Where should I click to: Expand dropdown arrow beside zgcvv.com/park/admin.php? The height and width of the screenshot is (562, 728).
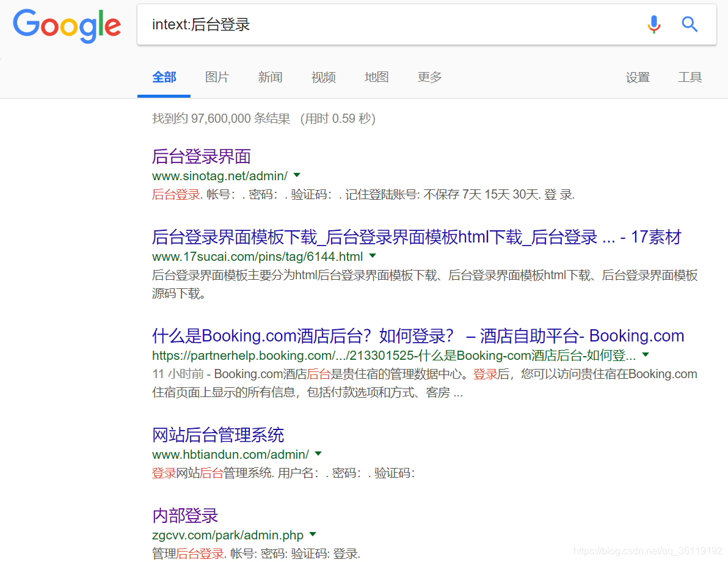click(313, 535)
